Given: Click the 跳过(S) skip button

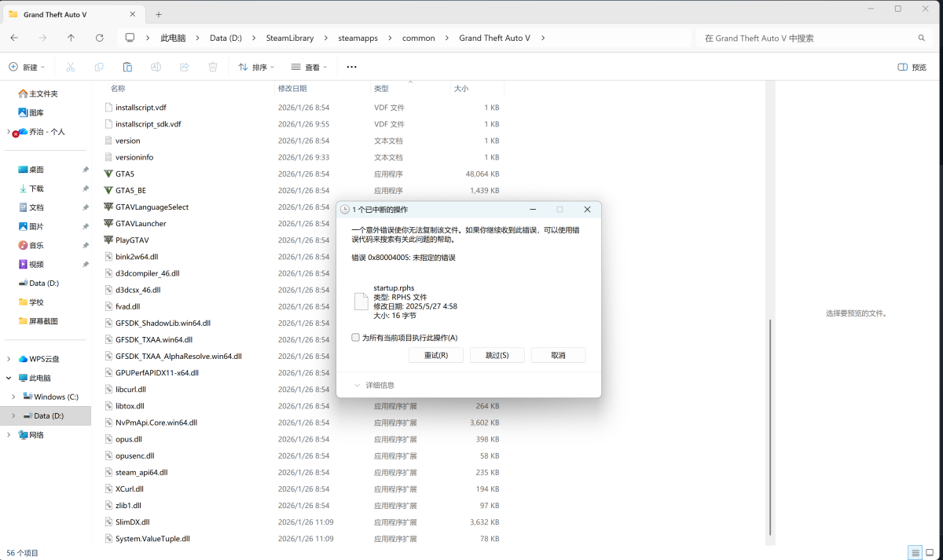Looking at the screenshot, I should 497,356.
